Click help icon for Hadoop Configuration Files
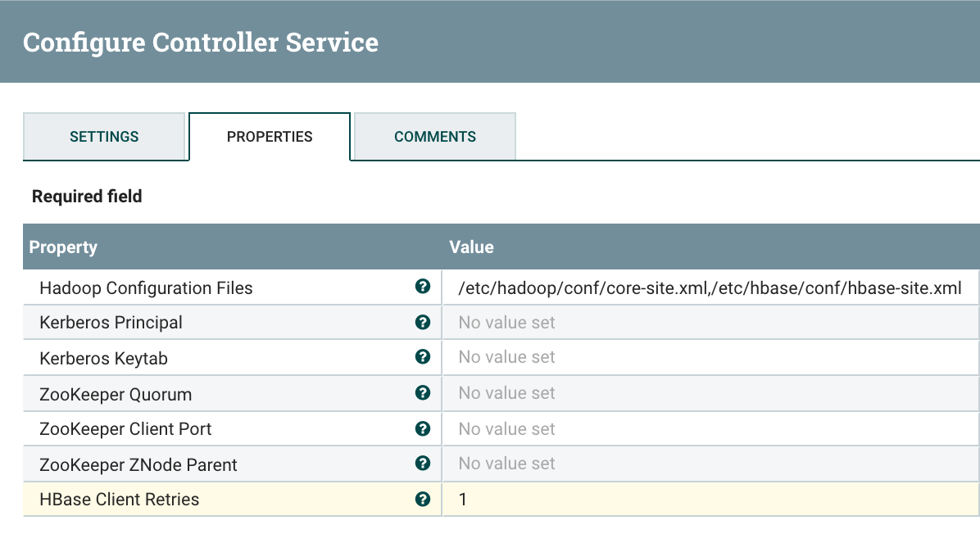This screenshot has width=980, height=534. click(423, 287)
